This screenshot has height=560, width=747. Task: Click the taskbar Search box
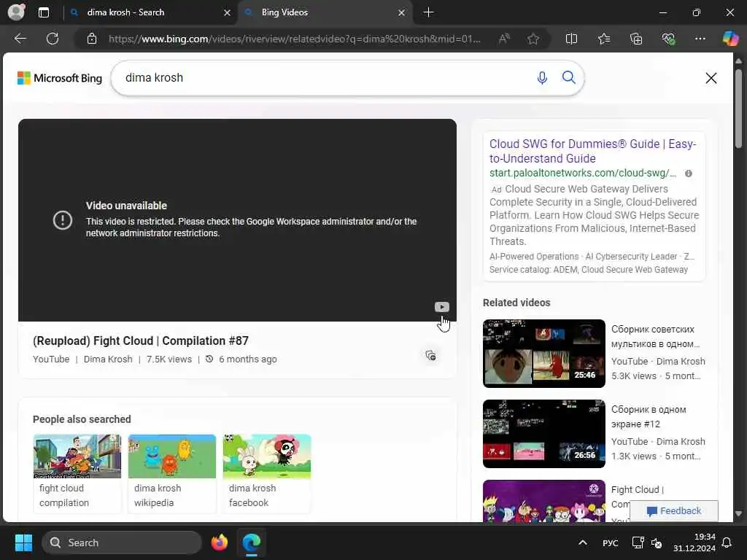point(122,542)
